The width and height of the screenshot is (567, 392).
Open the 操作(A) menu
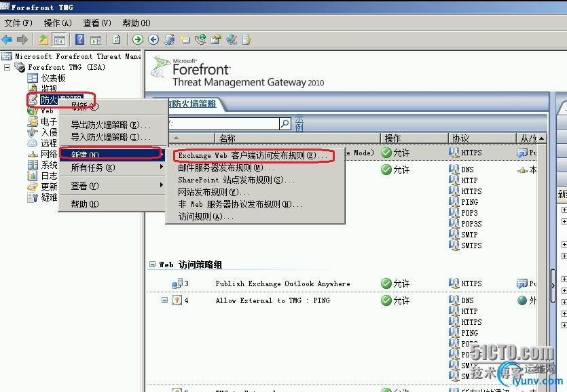(58, 23)
